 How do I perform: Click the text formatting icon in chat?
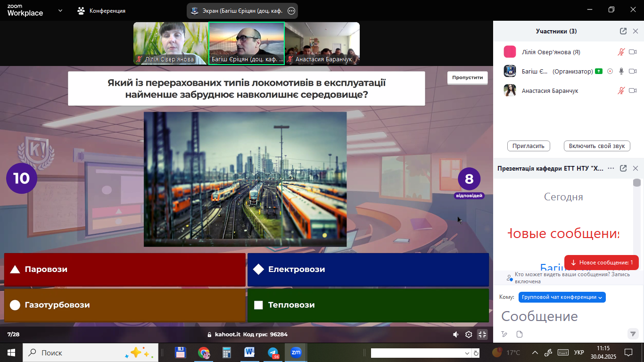504,334
